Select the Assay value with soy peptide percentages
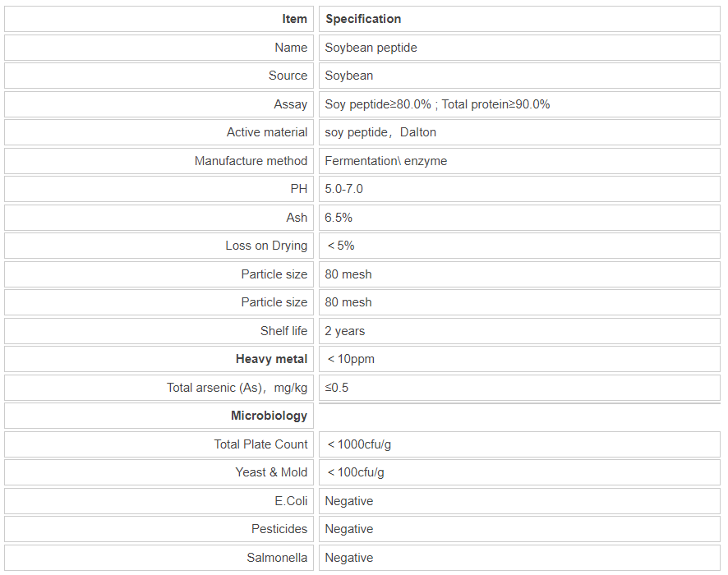The image size is (728, 575). [x=437, y=104]
